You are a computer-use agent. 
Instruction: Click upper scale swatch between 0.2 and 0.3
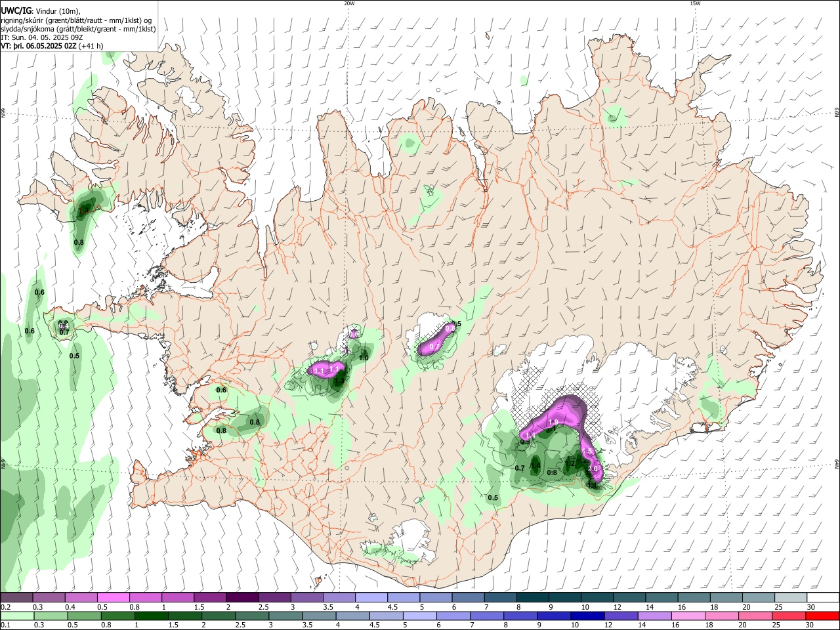[16, 597]
